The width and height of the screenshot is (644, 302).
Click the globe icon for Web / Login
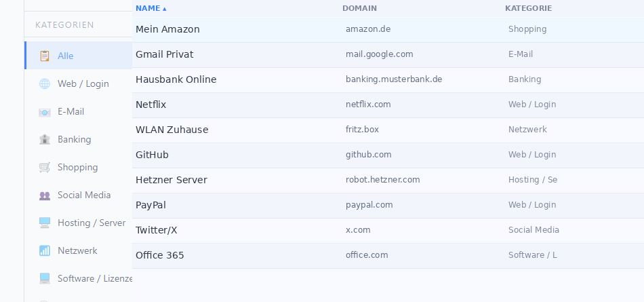tap(45, 84)
